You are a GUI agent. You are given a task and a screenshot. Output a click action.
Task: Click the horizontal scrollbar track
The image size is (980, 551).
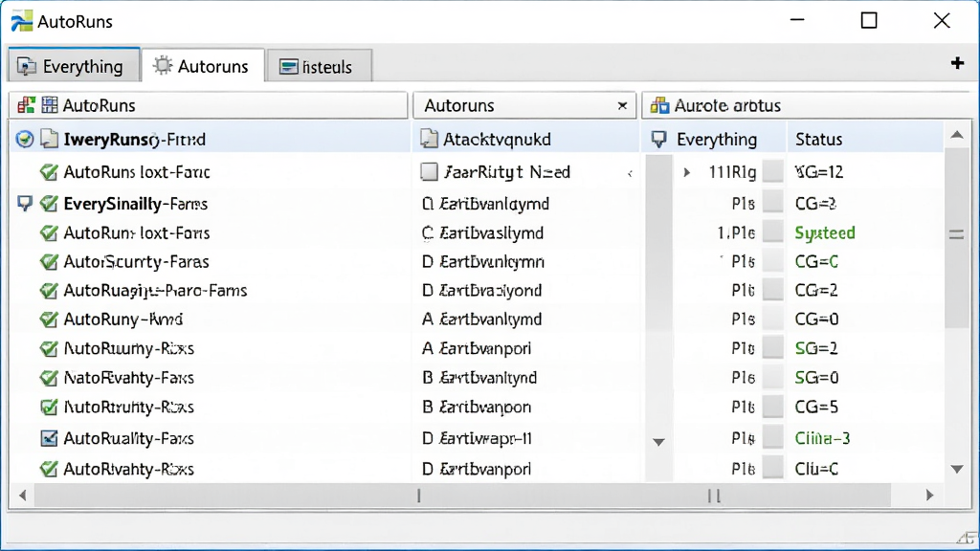coord(462,496)
